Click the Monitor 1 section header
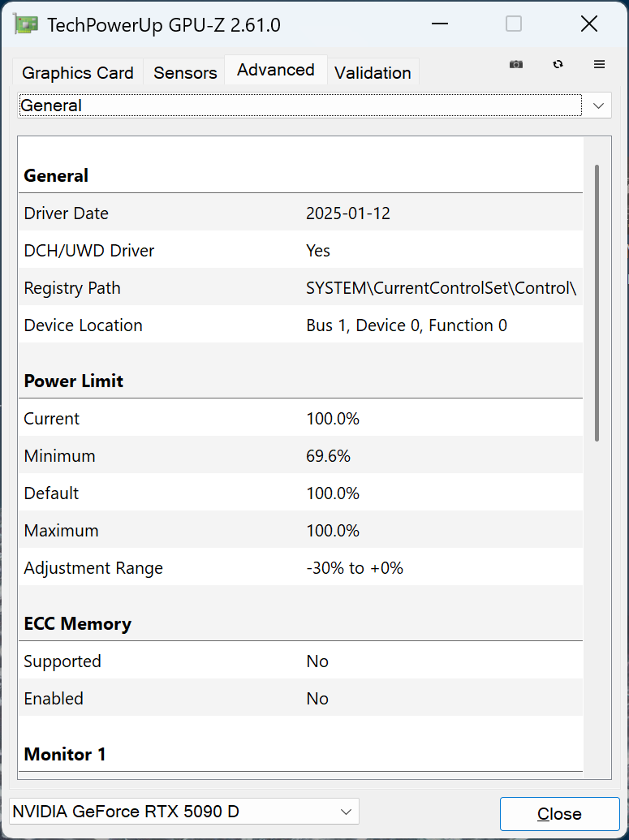629x840 pixels. (x=65, y=754)
